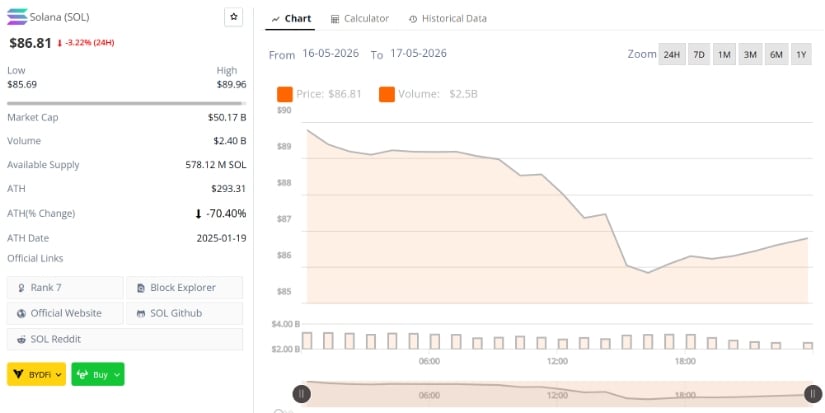Grab the left range navigator handle
This screenshot has height=413, width=825.
tap(301, 394)
